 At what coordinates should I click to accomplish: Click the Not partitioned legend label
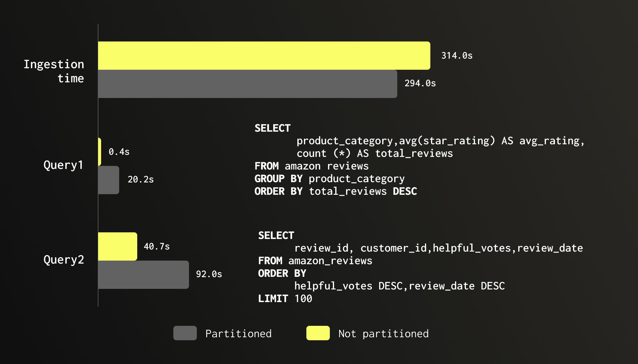coord(383,334)
